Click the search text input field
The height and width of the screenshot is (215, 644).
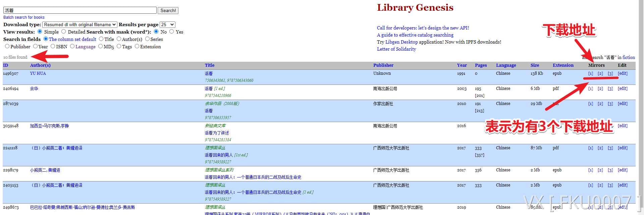(80, 10)
